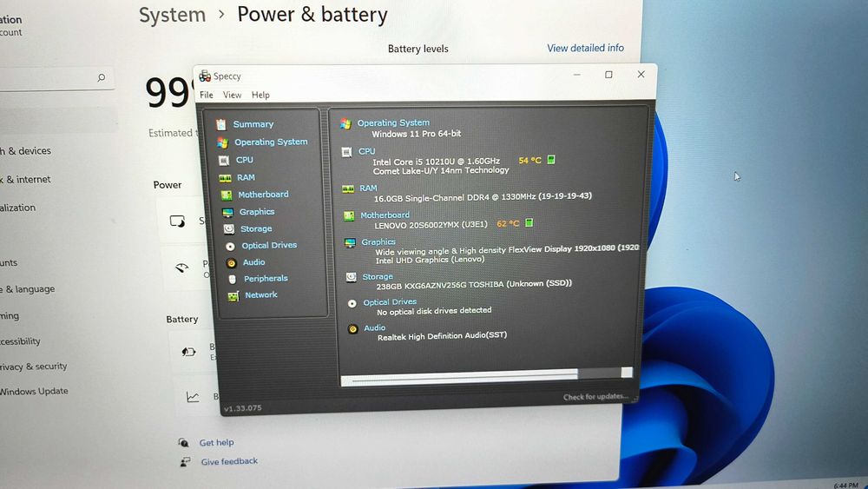Click the CPU chip icon in summary pane
Screen dimensions: 868x489
346,152
